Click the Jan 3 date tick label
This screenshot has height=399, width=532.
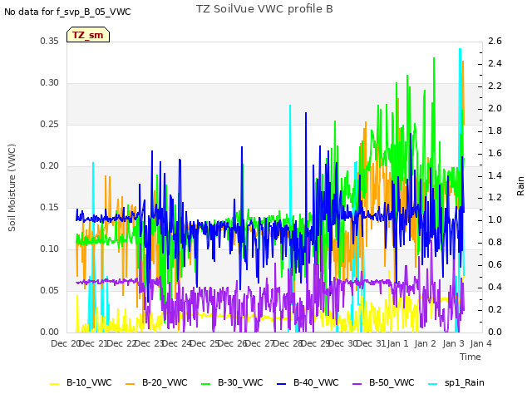coord(453,343)
